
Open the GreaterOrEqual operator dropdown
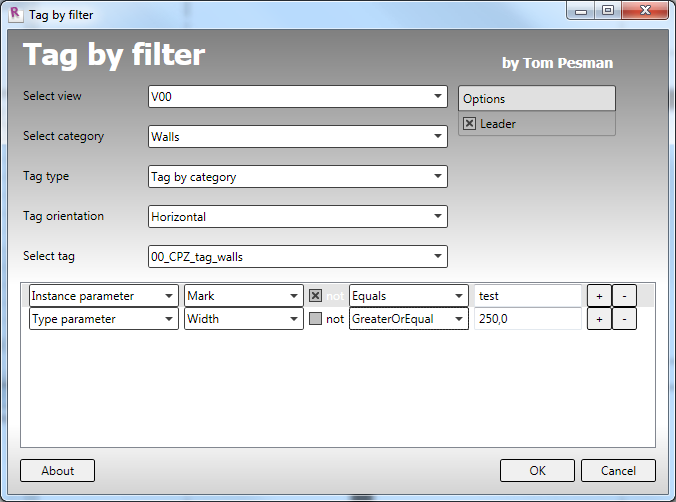tap(409, 319)
